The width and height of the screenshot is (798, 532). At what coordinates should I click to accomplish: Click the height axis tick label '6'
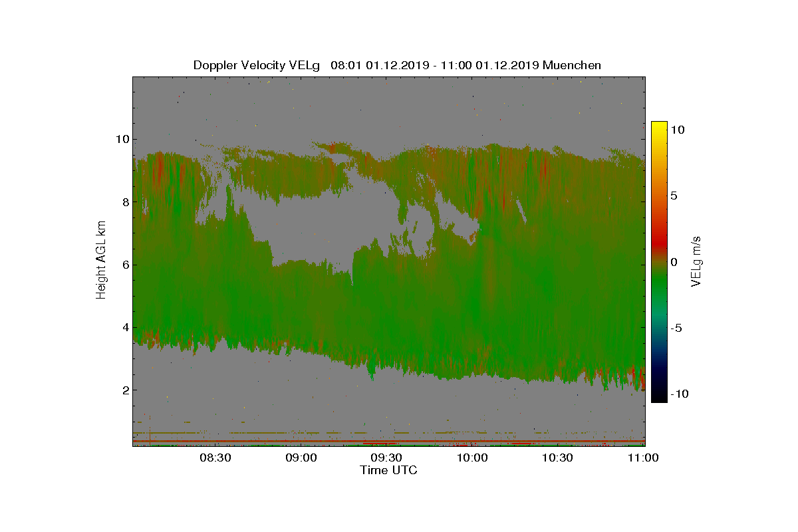[124, 265]
